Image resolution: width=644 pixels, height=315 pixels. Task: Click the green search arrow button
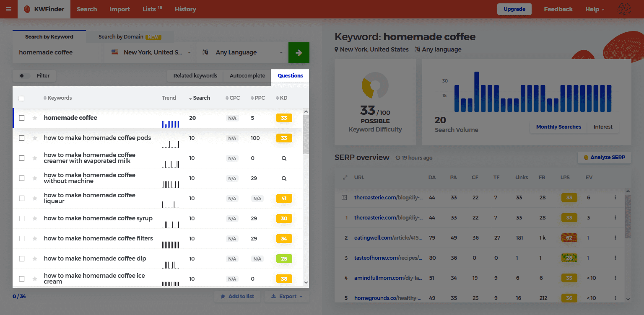299,53
